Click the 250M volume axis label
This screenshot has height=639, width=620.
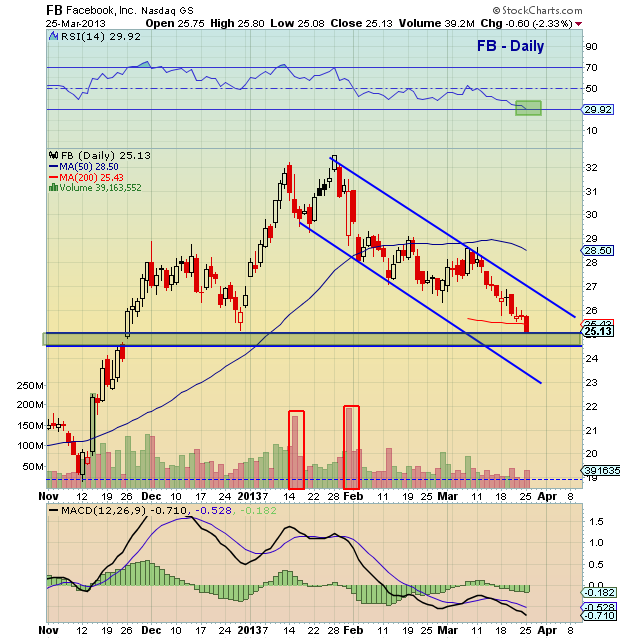point(30,385)
